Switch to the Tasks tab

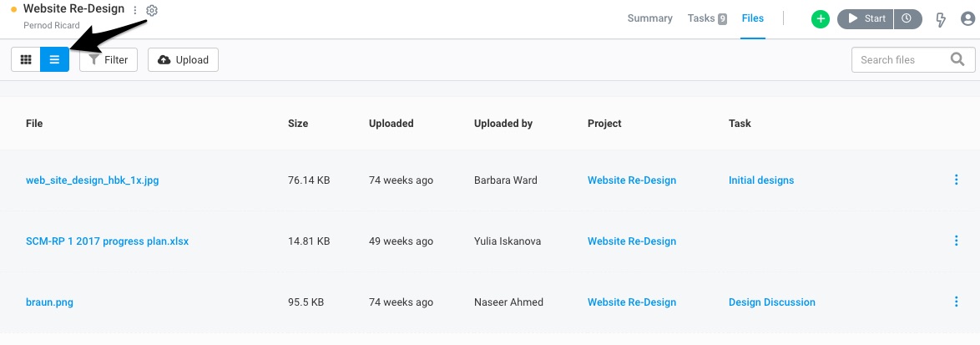pos(707,18)
